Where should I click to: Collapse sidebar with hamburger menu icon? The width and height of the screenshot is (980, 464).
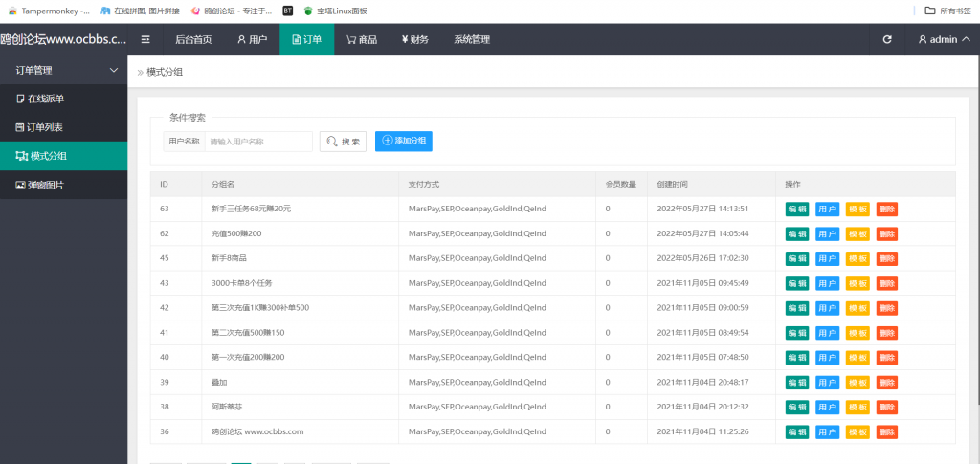tap(145, 39)
